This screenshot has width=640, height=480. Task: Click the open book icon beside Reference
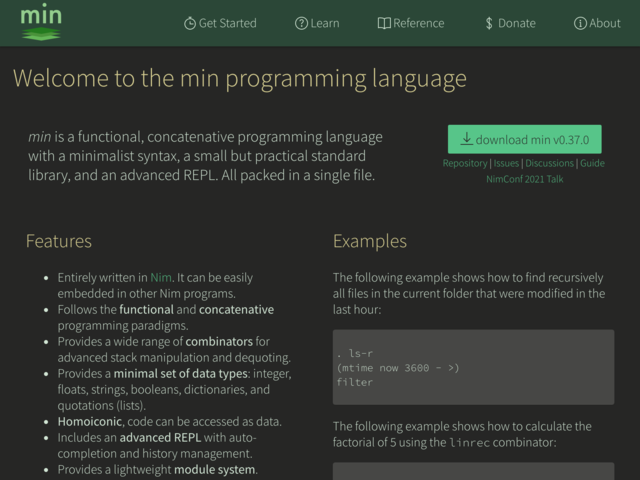384,23
